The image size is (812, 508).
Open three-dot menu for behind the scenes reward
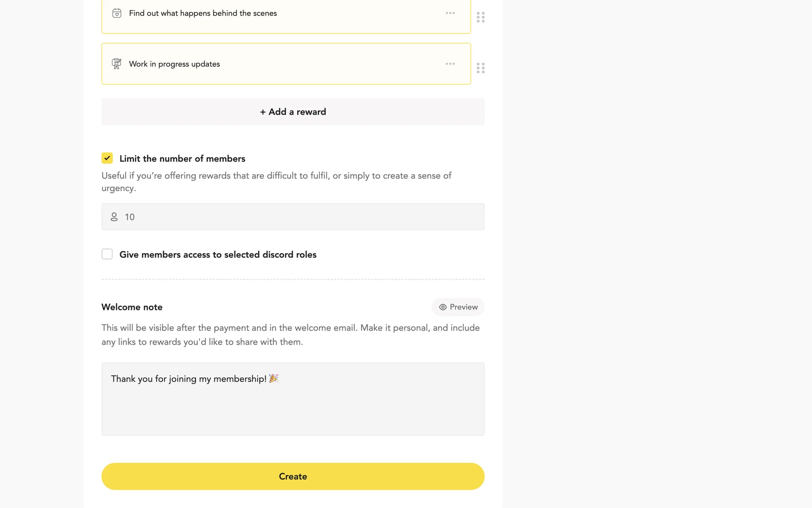(450, 13)
